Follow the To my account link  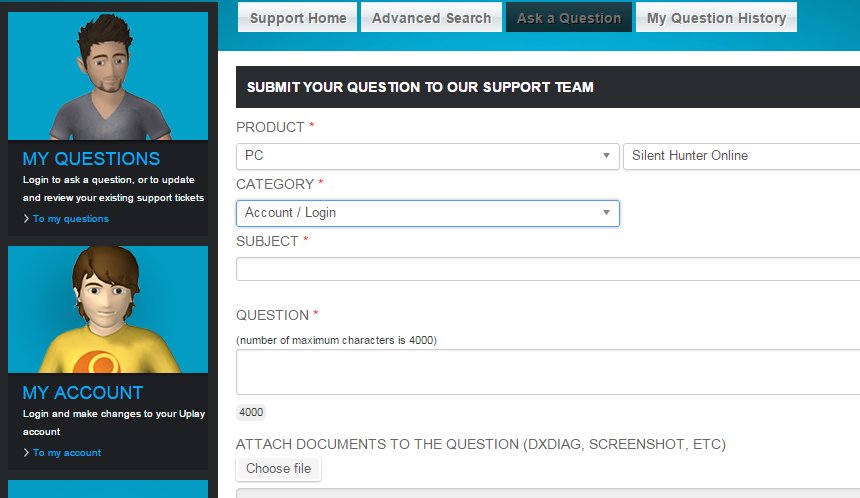66,453
